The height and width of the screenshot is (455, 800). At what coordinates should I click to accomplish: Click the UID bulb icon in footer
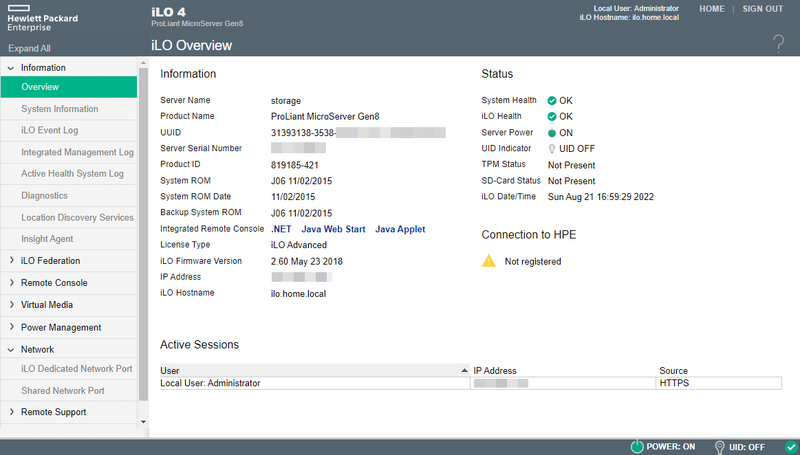[x=719, y=447]
